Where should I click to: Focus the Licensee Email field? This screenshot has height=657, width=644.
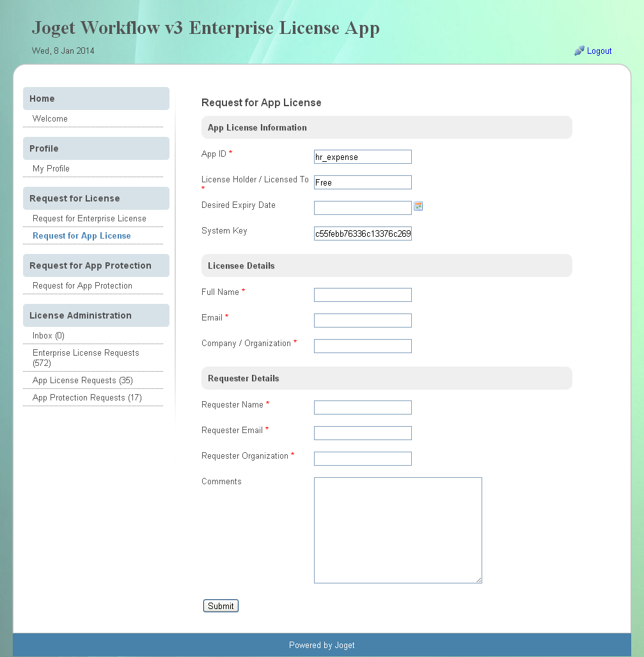click(x=363, y=320)
